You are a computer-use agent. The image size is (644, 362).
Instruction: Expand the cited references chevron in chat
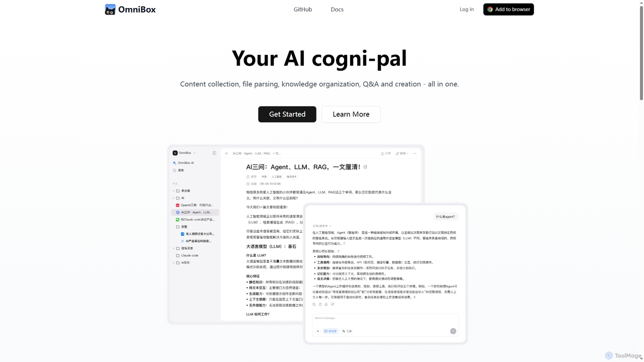330,226
